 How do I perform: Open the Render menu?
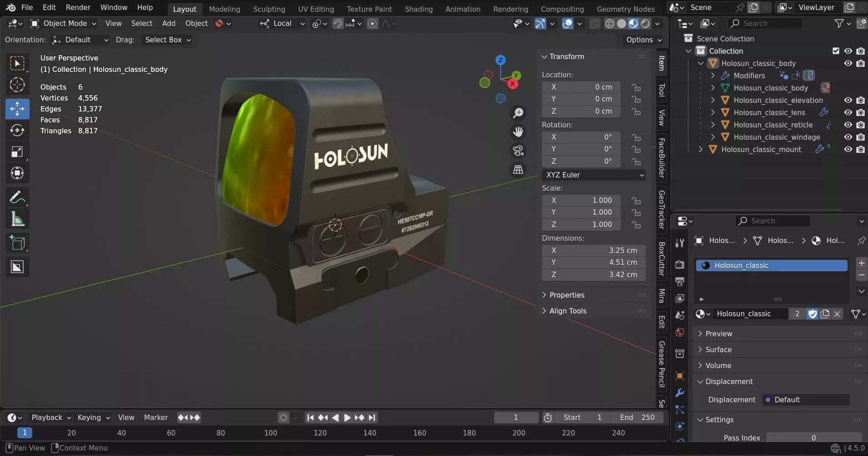[x=78, y=8]
